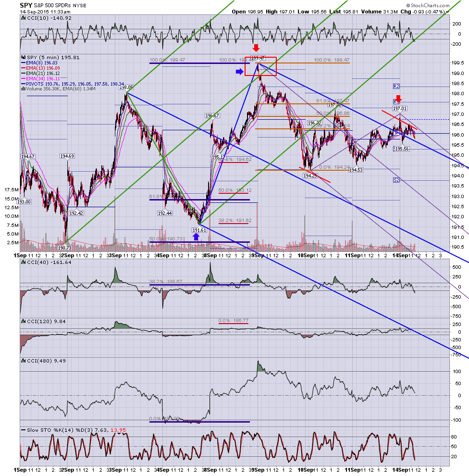Click the 194.69 price label
This screenshot has height=476, width=469.
[67, 156]
